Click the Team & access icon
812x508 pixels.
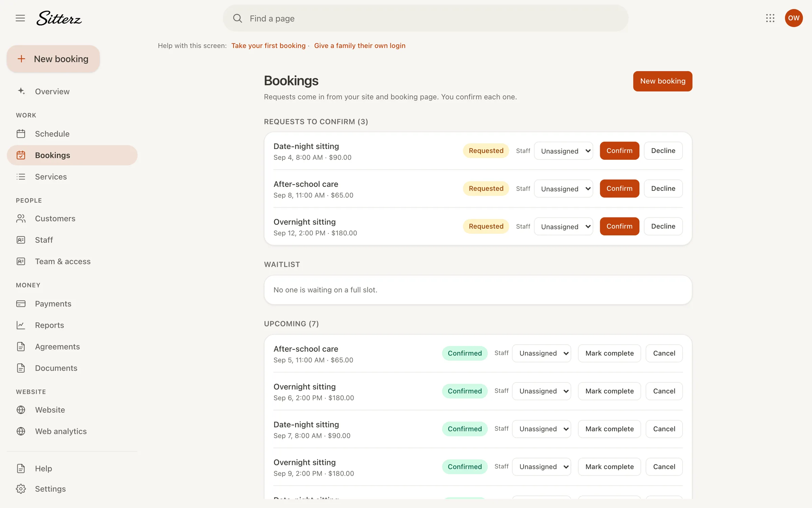[21, 261]
